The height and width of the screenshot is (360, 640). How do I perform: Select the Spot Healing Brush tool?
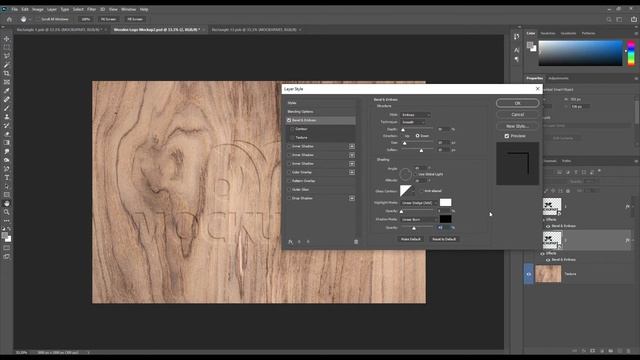[x=7, y=100]
